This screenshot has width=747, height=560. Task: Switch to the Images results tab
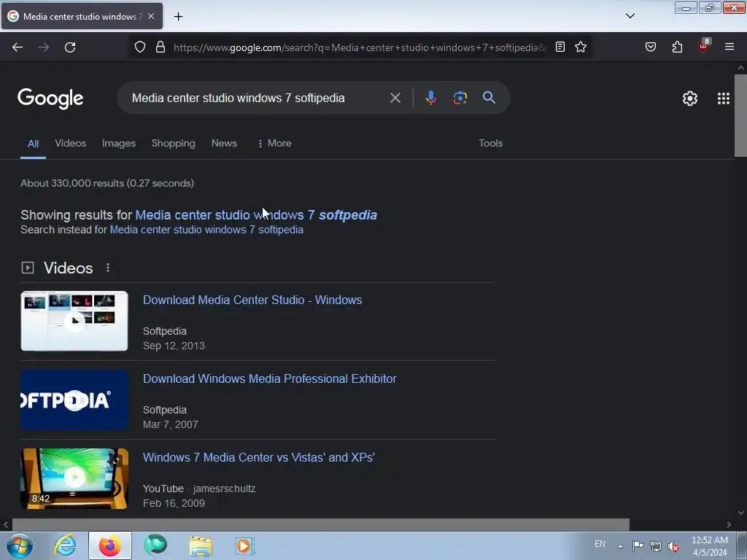[x=119, y=144]
